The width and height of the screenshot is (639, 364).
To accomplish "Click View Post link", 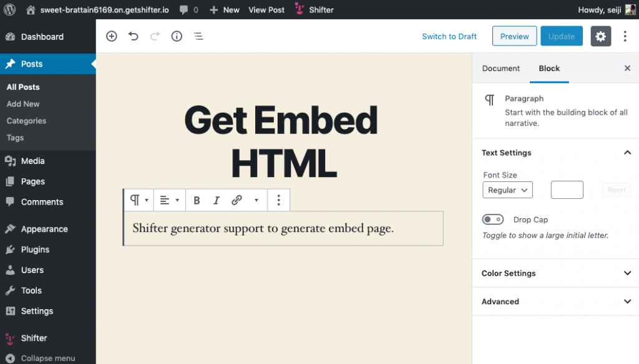I will 266,10.
